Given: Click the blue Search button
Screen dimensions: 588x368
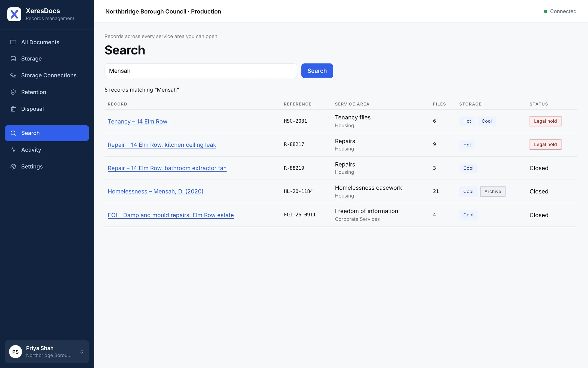Looking at the screenshot, I should [x=317, y=71].
